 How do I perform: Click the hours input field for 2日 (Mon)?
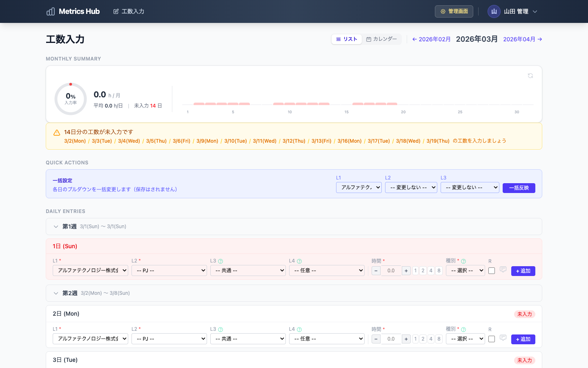click(x=391, y=339)
